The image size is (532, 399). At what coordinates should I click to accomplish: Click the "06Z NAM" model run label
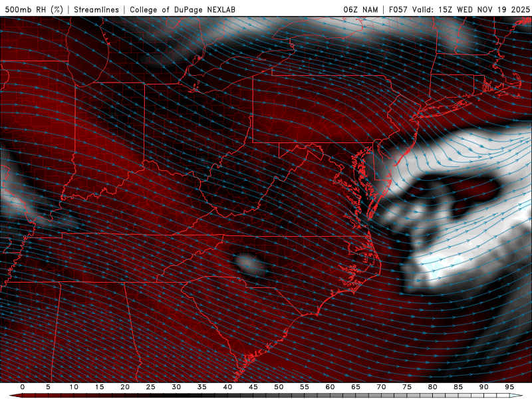[x=360, y=9]
